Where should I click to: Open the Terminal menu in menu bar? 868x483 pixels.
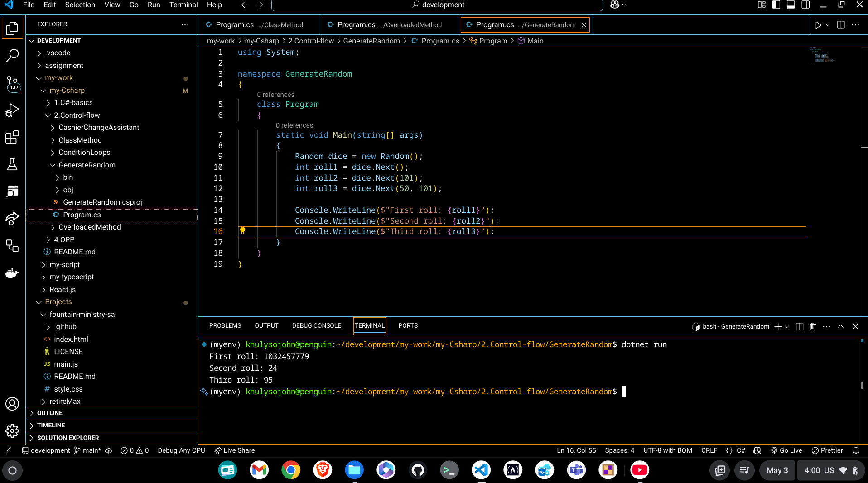pos(183,5)
